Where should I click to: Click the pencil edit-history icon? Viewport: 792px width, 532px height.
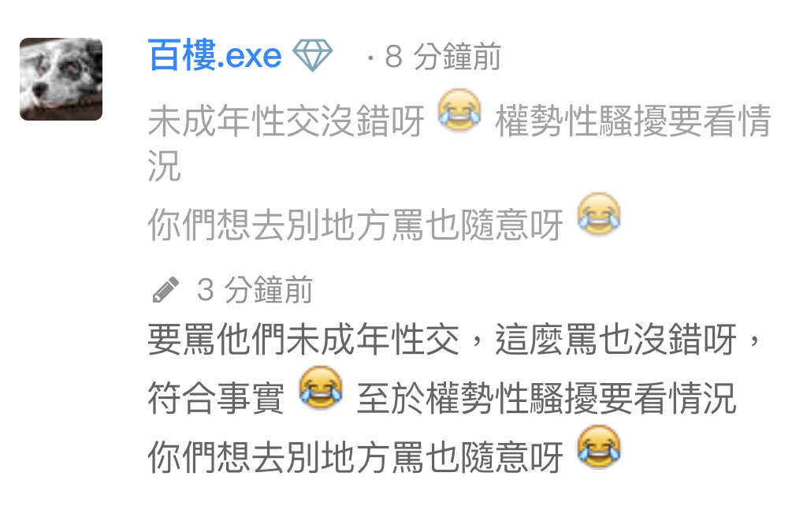[165, 289]
